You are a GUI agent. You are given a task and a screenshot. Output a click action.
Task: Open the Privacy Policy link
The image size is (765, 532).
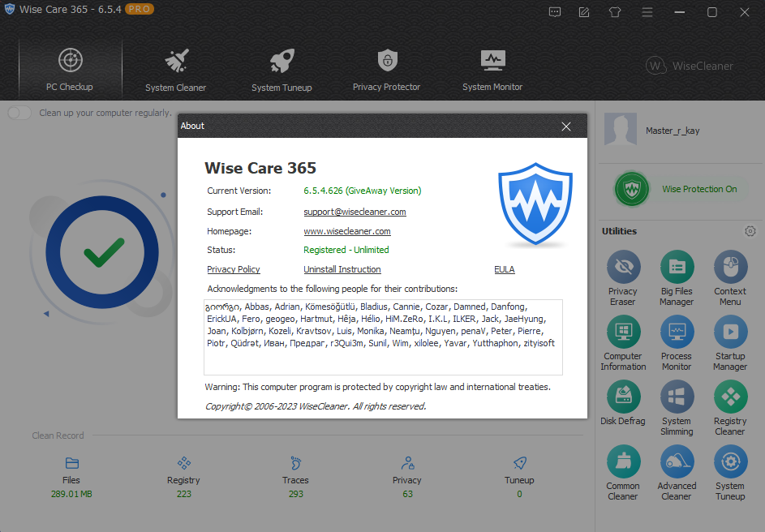click(x=233, y=269)
